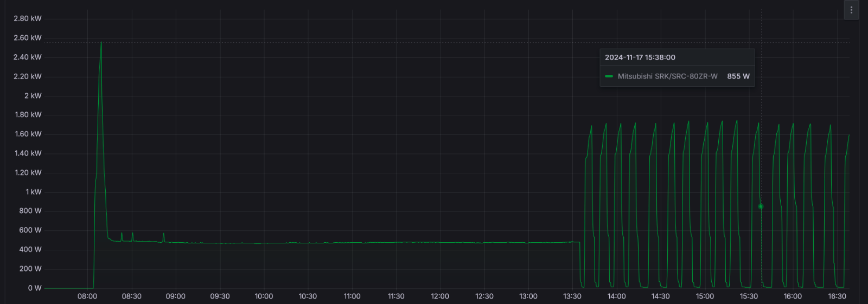Click the 2.60 kW y-axis label
Viewport: 868px width, 304px height.
pos(28,38)
